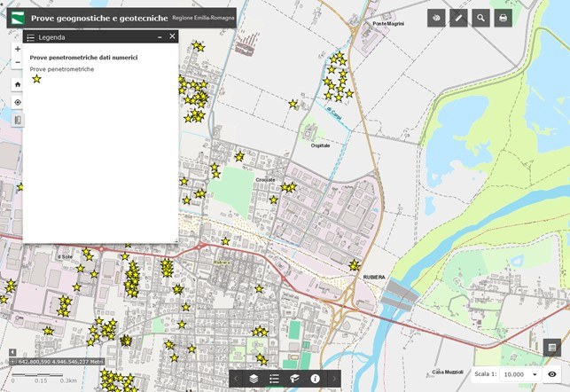570x392 pixels.
Task: Activate the measure ruler tool
Action: point(458,18)
